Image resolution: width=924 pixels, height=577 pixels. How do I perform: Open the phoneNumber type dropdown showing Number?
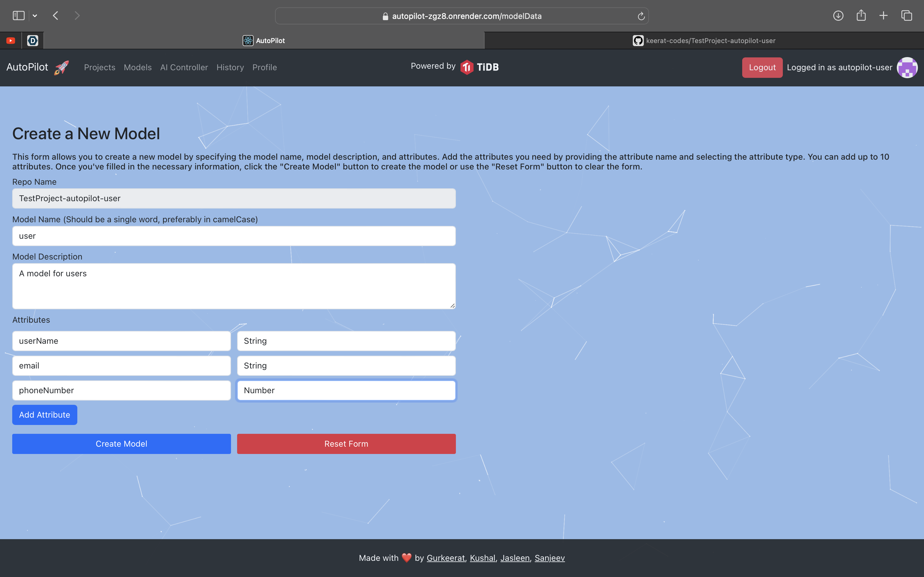(x=346, y=390)
